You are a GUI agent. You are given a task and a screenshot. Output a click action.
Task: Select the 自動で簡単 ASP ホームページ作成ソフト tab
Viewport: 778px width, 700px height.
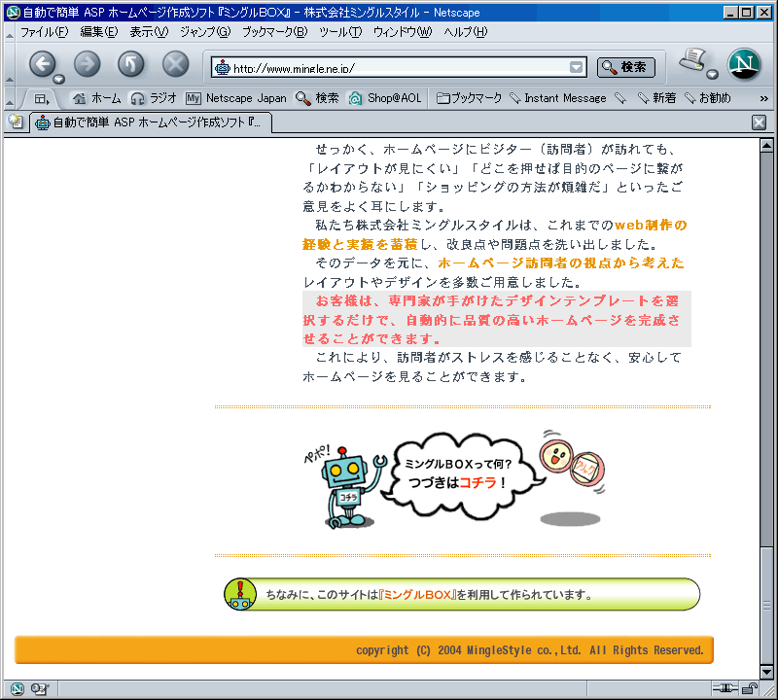151,122
